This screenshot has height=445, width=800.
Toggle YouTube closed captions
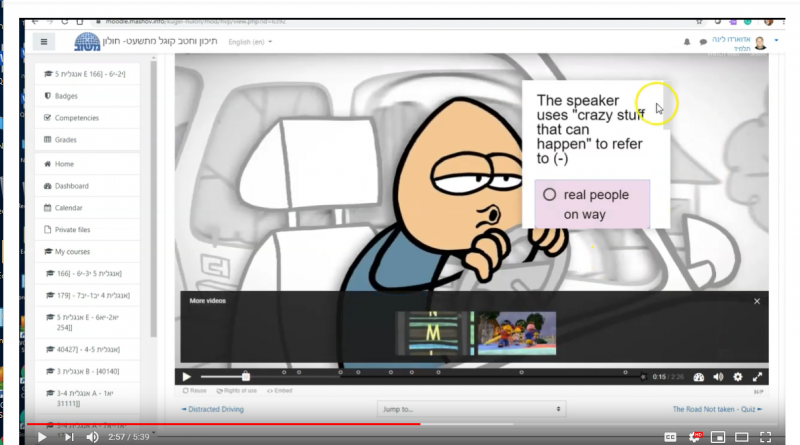670,437
